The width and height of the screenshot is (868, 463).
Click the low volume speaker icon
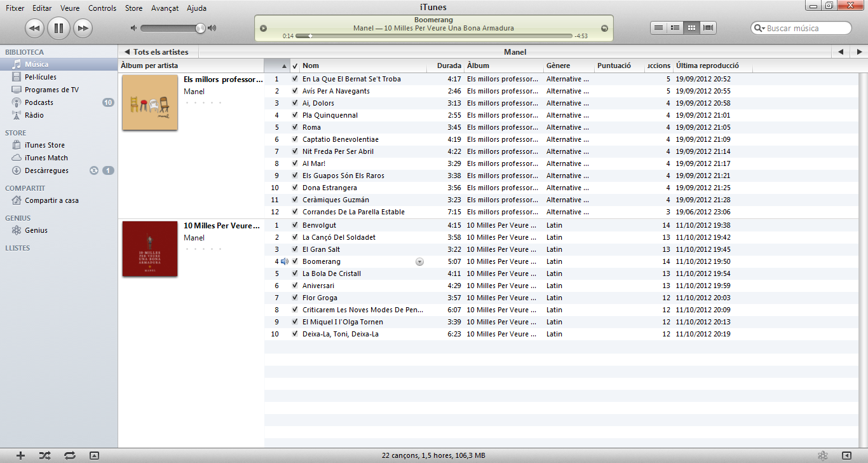133,28
